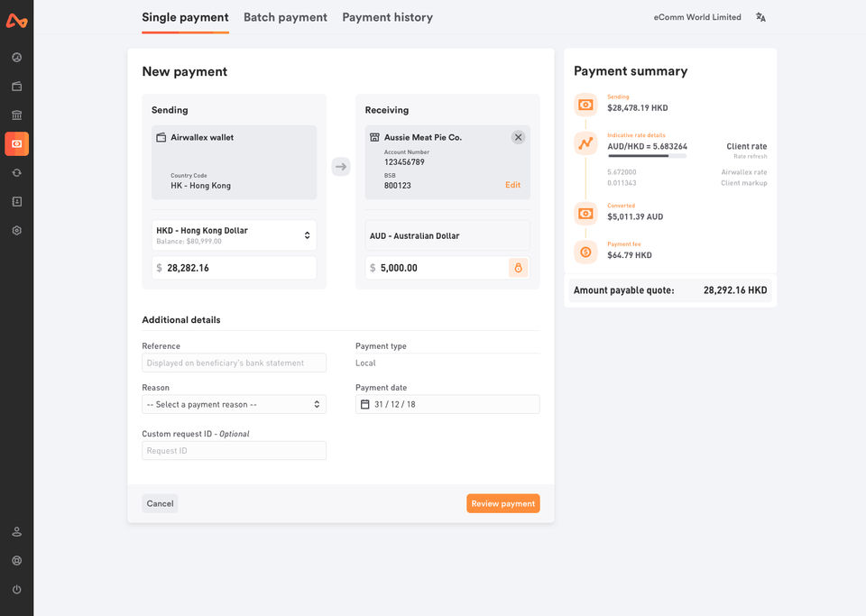Open the user account sidebar icon
The image size is (866, 616).
coord(16,531)
